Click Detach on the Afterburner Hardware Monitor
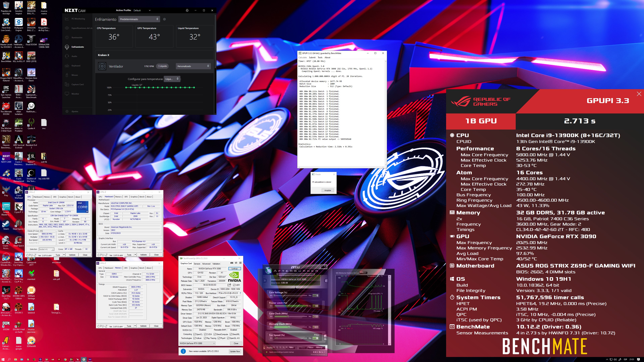Image resolution: width=644 pixels, height=362 pixels. pyautogui.click(x=363, y=273)
